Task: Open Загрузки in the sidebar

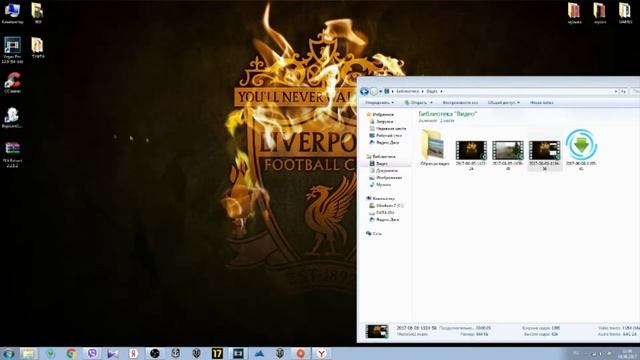Action: (x=381, y=122)
